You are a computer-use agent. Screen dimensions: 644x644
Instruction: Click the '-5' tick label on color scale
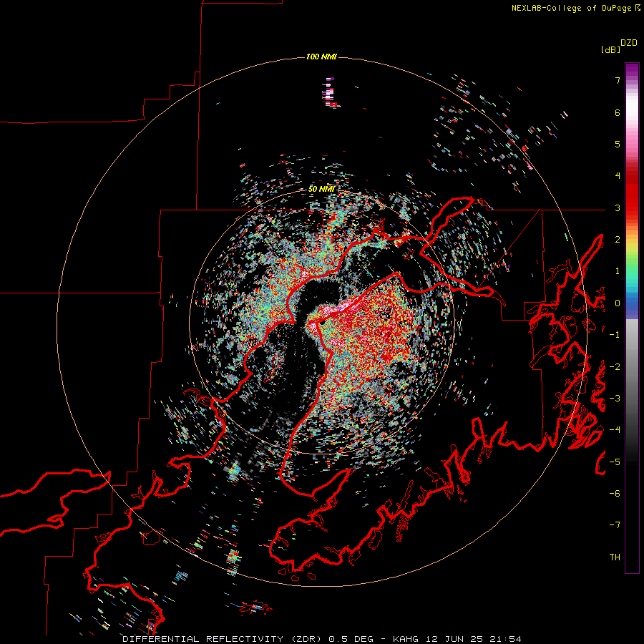click(615, 462)
